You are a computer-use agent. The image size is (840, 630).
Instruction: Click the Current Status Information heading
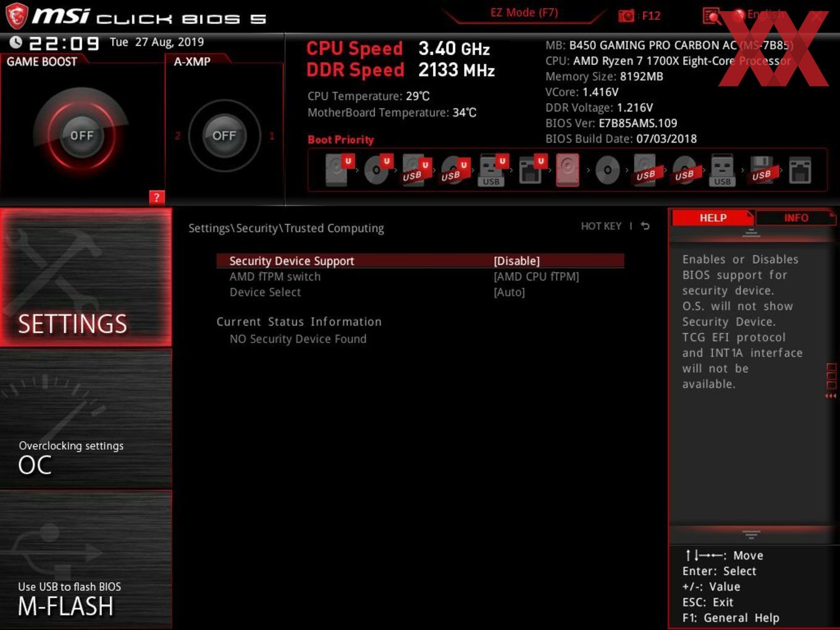(x=299, y=322)
